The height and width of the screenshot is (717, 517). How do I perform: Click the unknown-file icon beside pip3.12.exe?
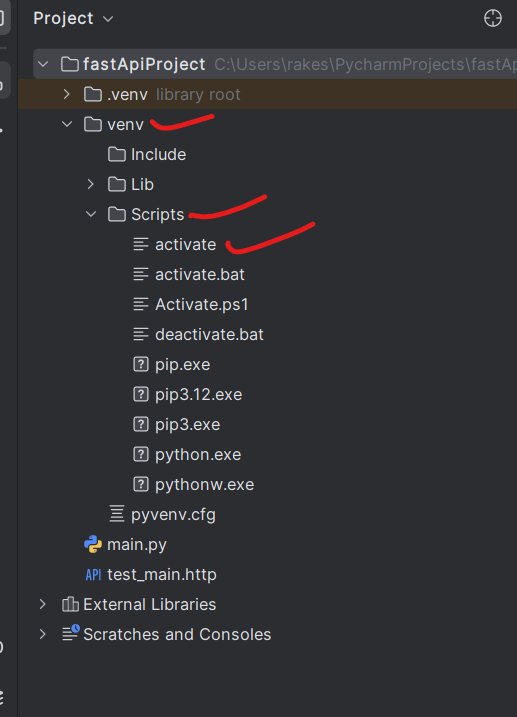[141, 394]
